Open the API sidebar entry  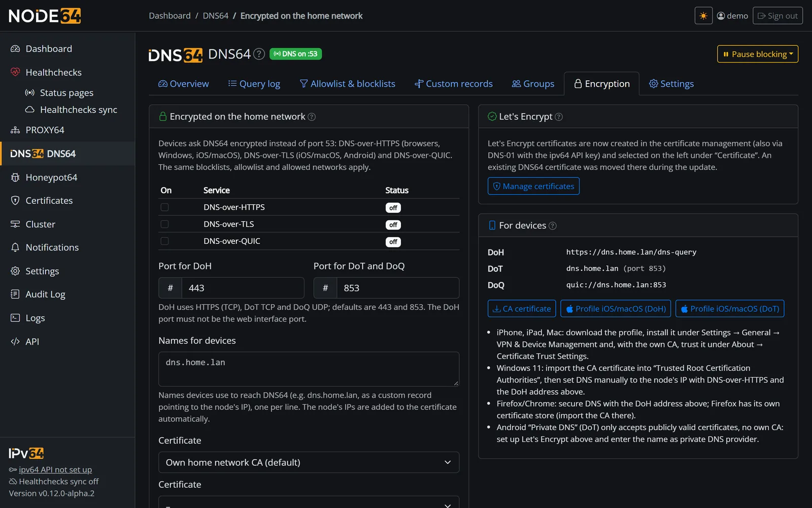[67, 341]
